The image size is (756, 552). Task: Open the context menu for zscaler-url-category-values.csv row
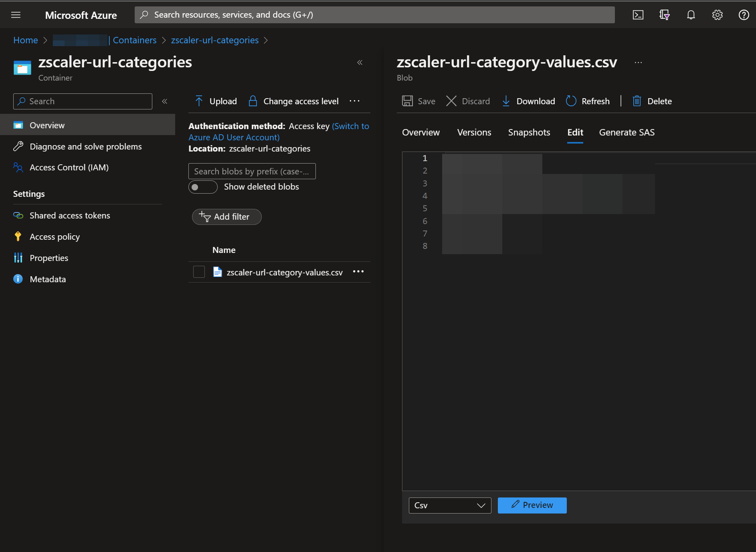click(x=358, y=272)
